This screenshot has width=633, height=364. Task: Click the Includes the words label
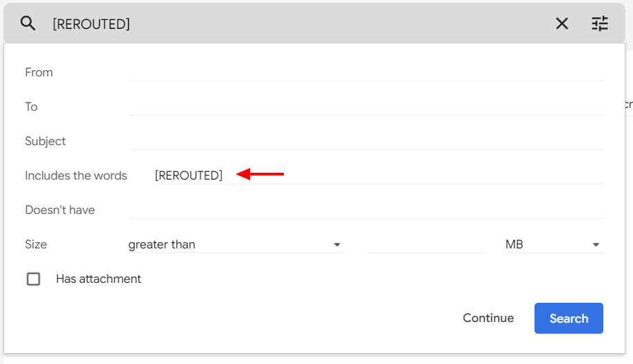tap(76, 175)
